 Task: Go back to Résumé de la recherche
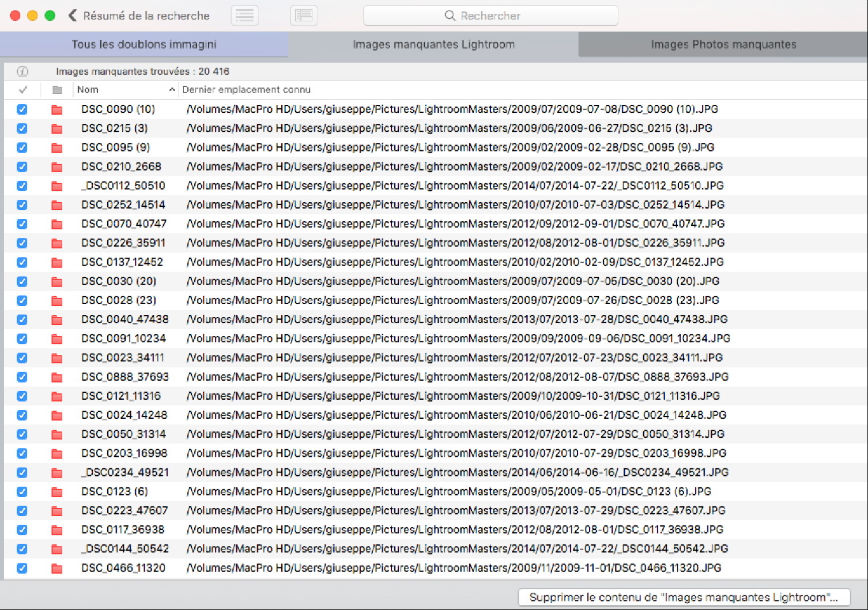click(x=146, y=16)
